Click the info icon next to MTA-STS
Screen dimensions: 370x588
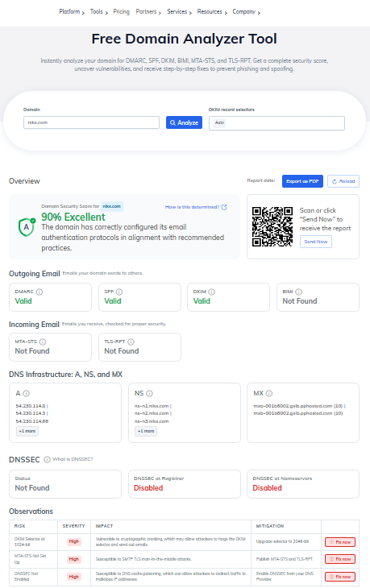(43, 342)
